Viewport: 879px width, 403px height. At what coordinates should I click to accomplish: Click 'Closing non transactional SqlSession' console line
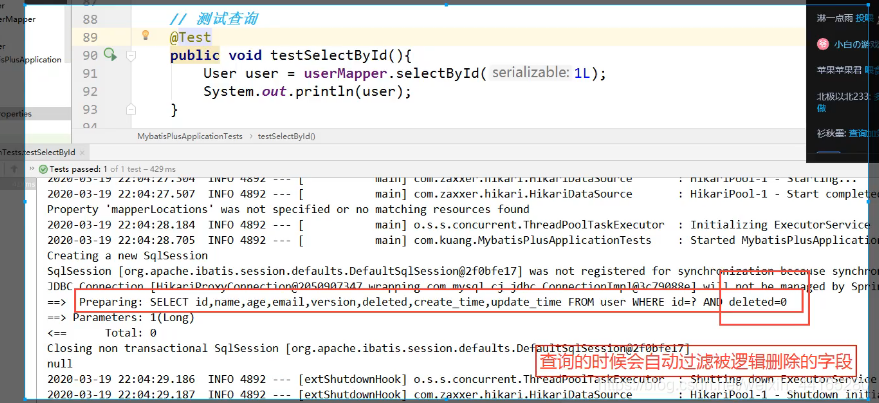[368, 348]
